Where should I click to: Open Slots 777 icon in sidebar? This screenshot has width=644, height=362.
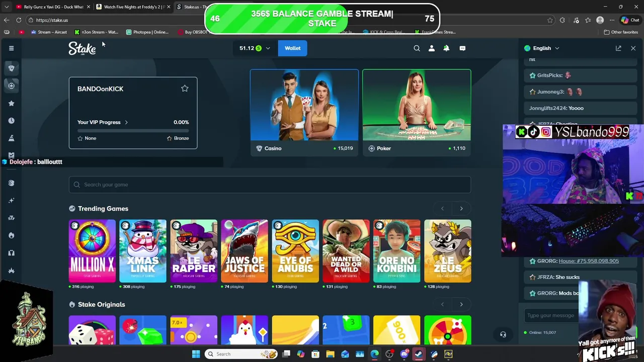[11, 218]
